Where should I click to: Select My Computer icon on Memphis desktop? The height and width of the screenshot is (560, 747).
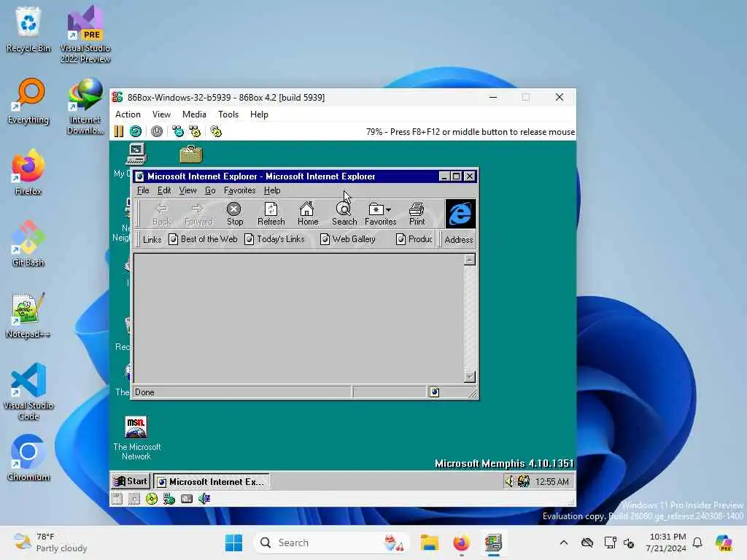(x=136, y=154)
